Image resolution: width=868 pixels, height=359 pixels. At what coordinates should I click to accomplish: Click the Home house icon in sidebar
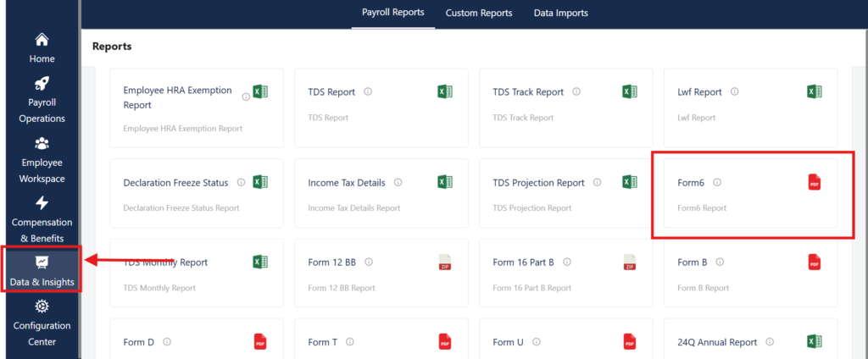coord(42,40)
